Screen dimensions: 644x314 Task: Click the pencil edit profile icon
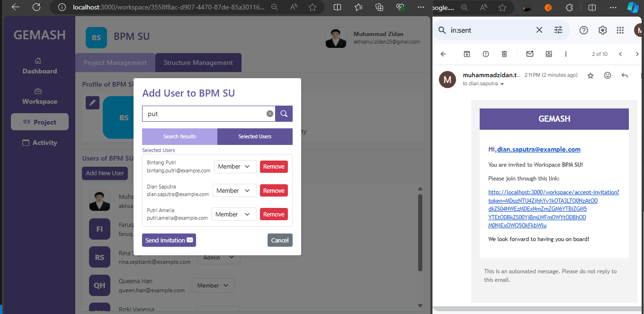click(x=92, y=102)
